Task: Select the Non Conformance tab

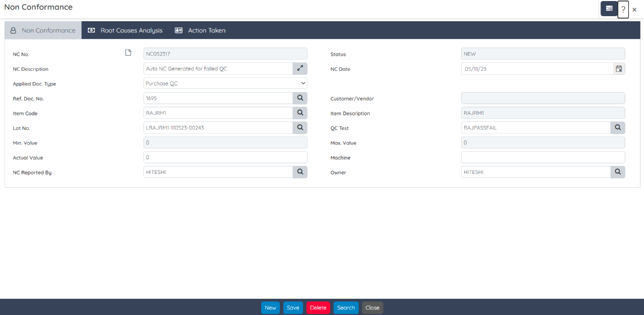Action: 43,30
